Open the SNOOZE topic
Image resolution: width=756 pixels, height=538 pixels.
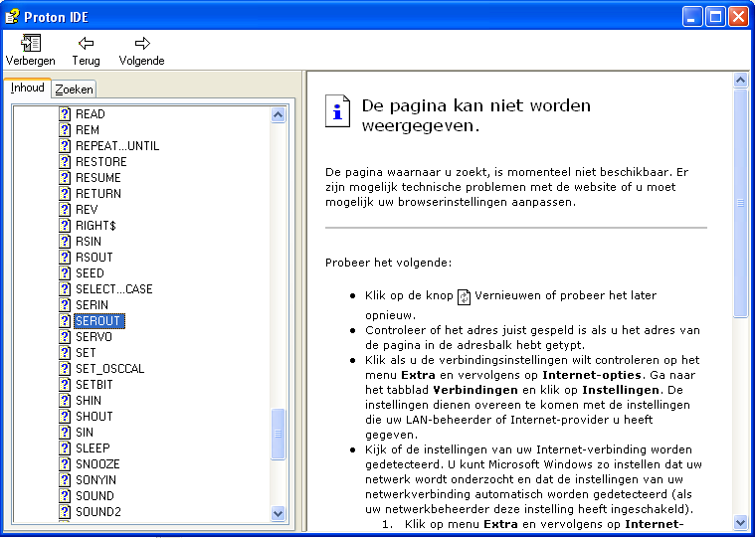point(97,464)
